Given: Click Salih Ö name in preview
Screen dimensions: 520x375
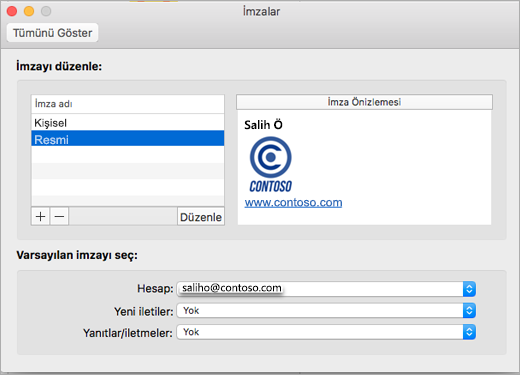Looking at the screenshot, I should click(263, 125).
